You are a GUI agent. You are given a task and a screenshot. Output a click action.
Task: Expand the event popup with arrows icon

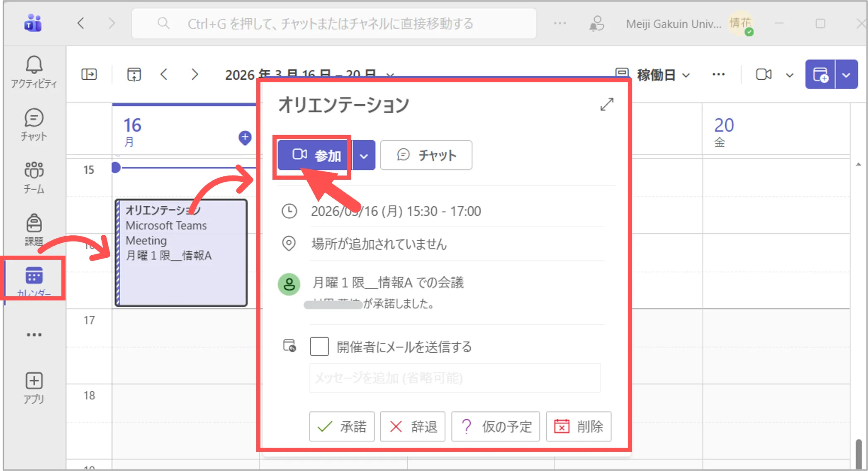(607, 104)
